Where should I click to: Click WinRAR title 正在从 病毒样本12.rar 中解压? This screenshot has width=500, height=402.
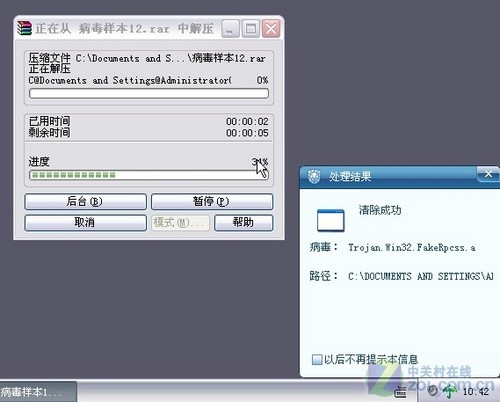tap(124, 29)
